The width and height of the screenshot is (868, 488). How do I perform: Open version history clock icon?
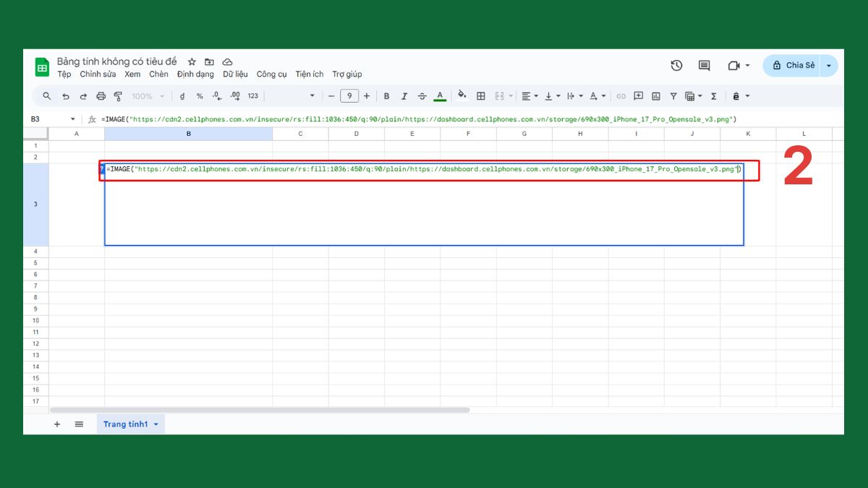(676, 65)
